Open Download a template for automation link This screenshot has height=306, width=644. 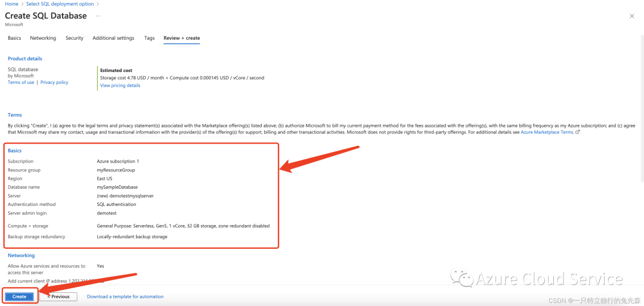(x=125, y=296)
